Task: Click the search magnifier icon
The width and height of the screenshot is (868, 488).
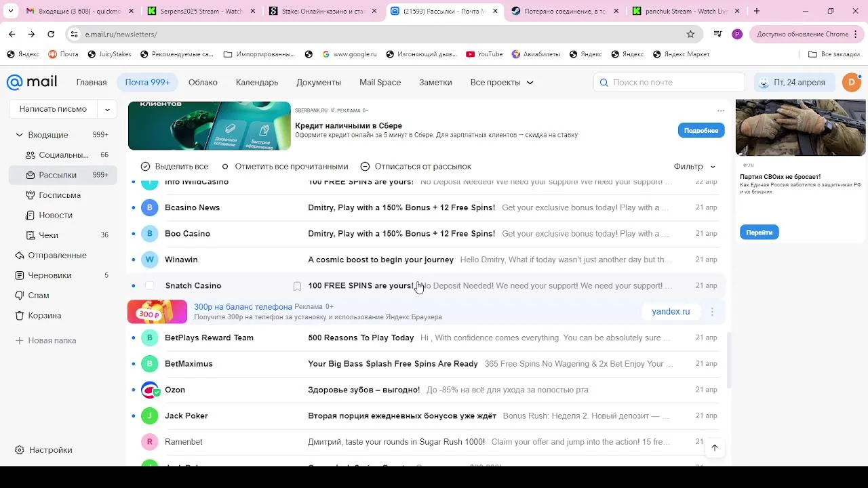Action: [x=604, y=83]
